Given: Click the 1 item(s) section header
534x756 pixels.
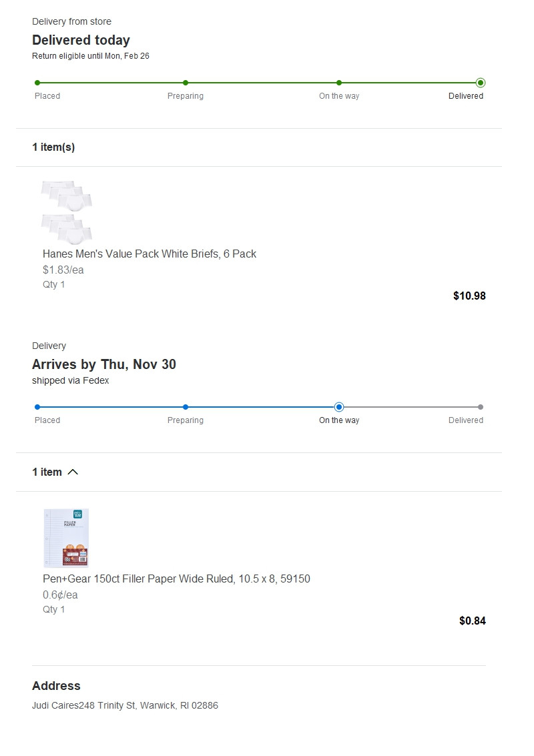Looking at the screenshot, I should [53, 147].
